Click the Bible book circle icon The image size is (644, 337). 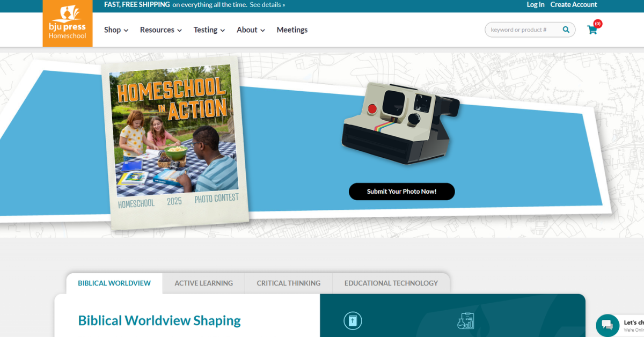[x=353, y=321]
